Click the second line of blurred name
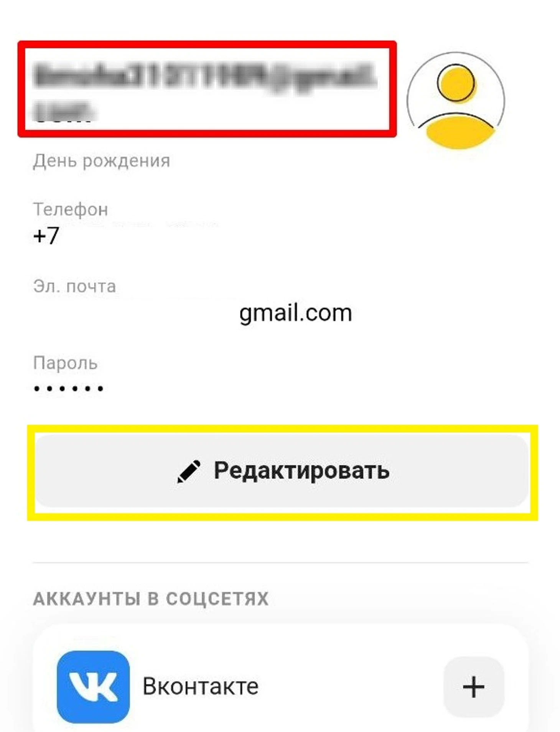The height and width of the screenshot is (732, 560). pyautogui.click(x=63, y=111)
